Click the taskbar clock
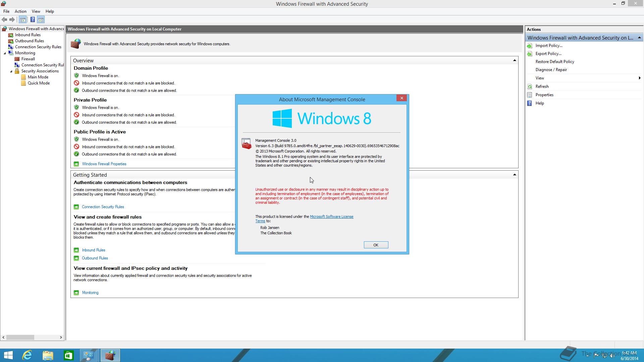Viewport: 644px width, 362px height. (629, 356)
